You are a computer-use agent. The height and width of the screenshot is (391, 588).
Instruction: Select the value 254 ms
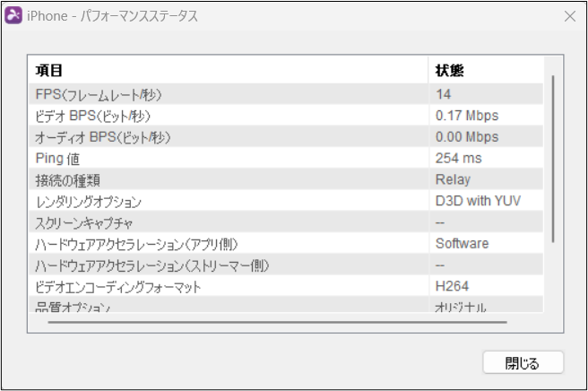click(x=458, y=159)
